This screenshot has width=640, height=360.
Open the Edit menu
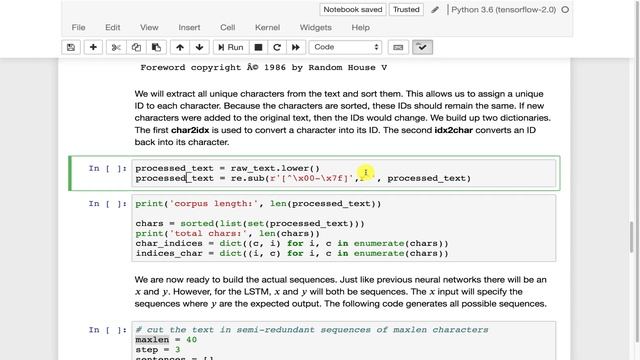coord(113,27)
